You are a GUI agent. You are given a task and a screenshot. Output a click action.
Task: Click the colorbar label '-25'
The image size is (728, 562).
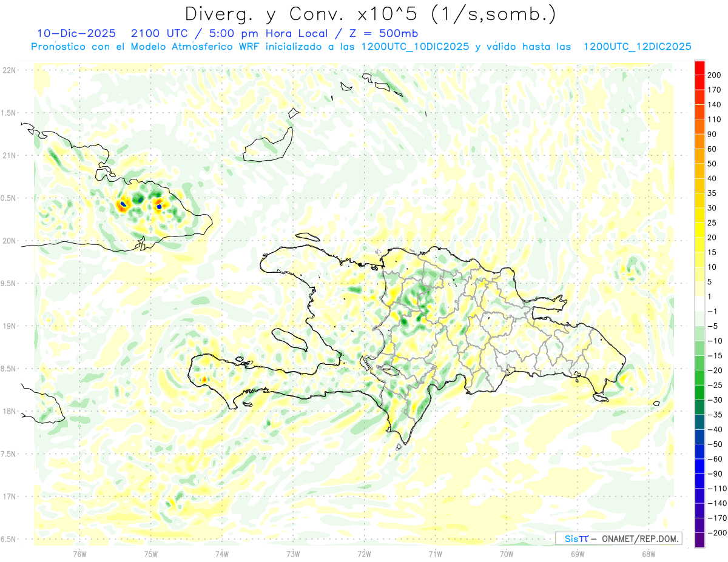pyautogui.click(x=715, y=385)
